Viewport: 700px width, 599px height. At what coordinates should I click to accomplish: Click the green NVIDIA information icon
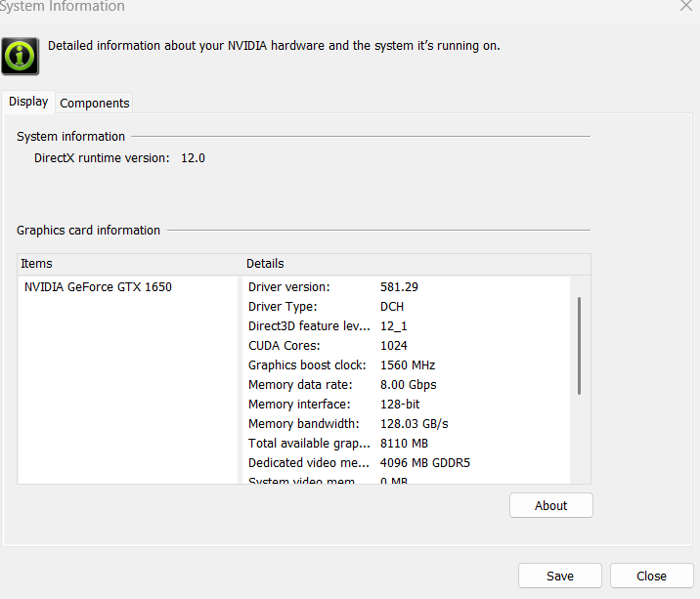click(21, 57)
